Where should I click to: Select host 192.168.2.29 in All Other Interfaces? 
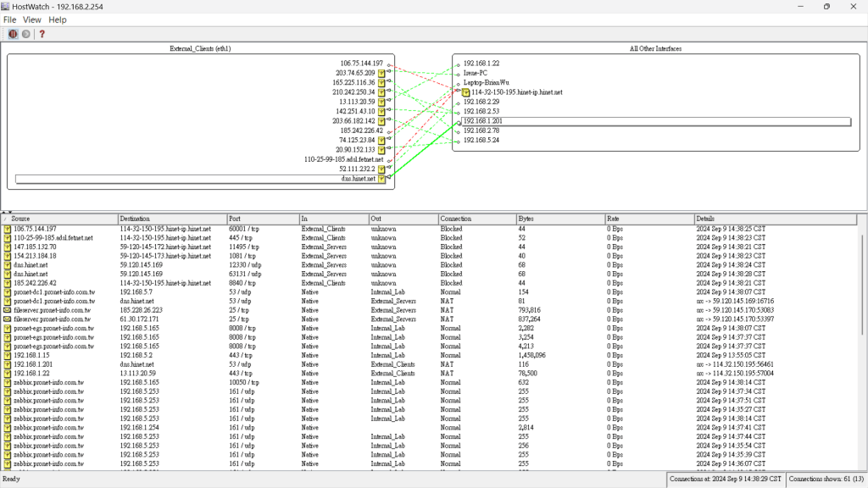481,102
